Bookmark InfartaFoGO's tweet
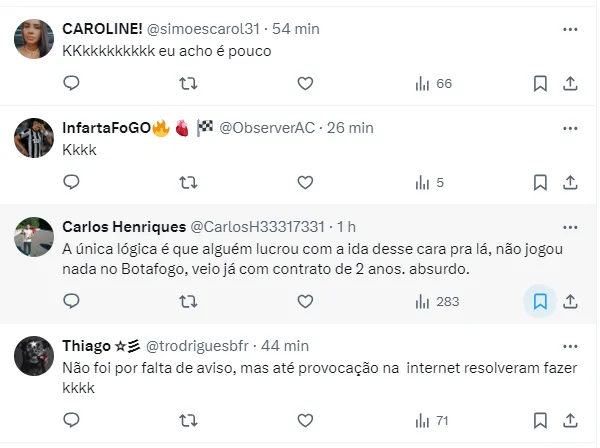 pos(540,182)
